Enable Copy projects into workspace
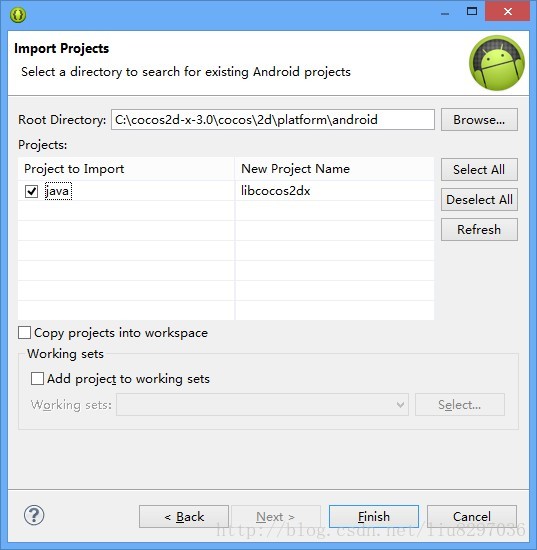This screenshot has height=550, width=537. tap(24, 333)
